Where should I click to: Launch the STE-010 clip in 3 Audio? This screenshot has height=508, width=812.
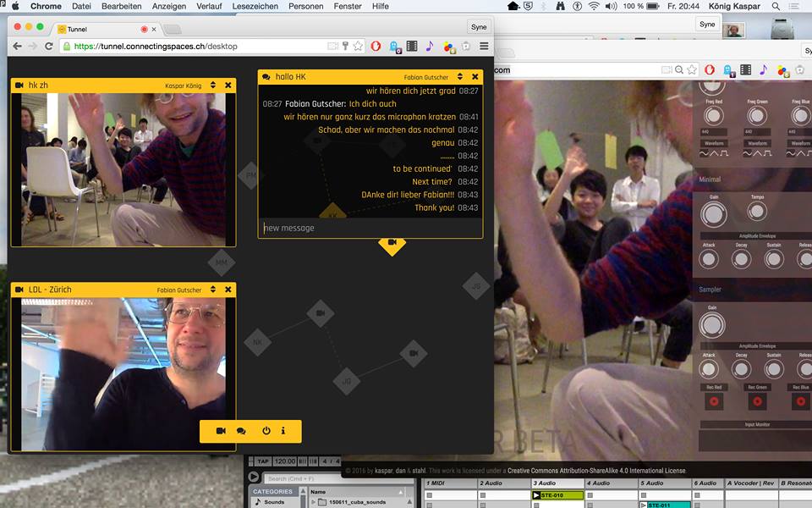coord(536,495)
